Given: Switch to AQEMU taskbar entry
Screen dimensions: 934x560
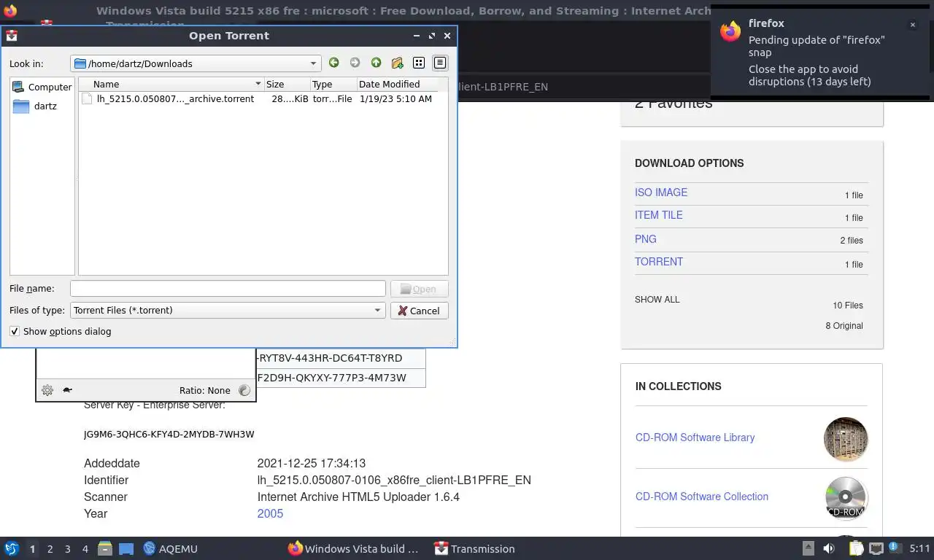Looking at the screenshot, I should [x=171, y=548].
